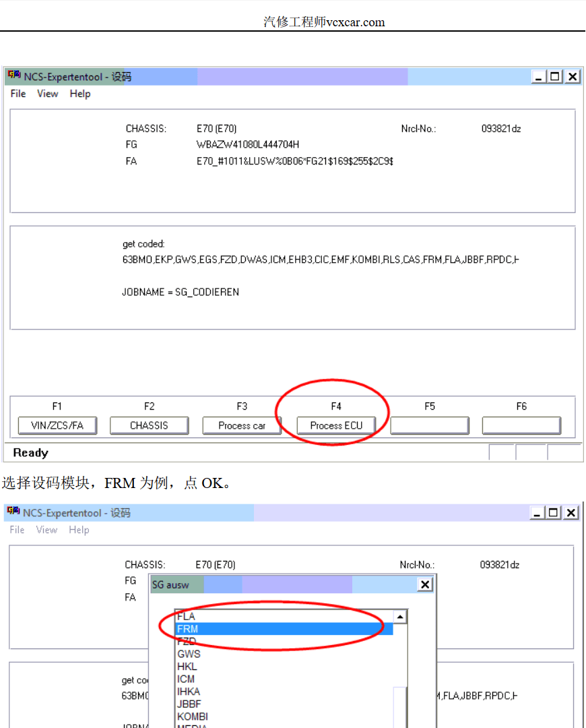Close the SG ausw selection dialog
Screen dimensions: 586x728
click(425, 584)
